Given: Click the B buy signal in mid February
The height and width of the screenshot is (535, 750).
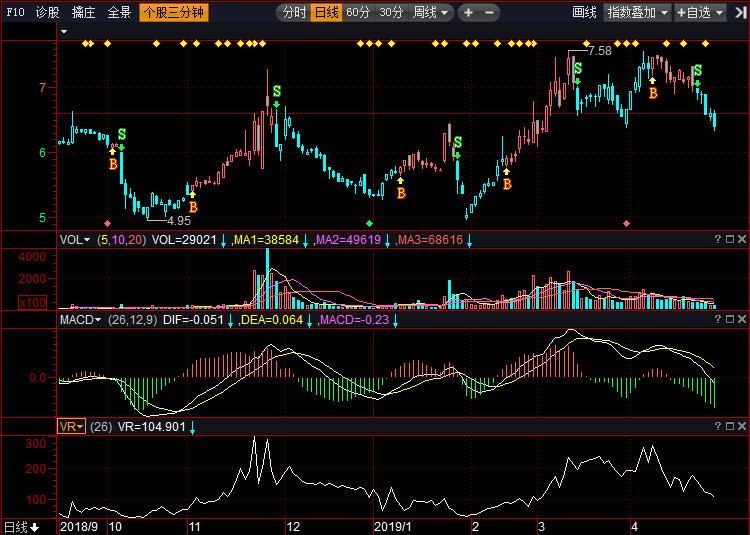Looking at the screenshot, I should click(507, 184).
